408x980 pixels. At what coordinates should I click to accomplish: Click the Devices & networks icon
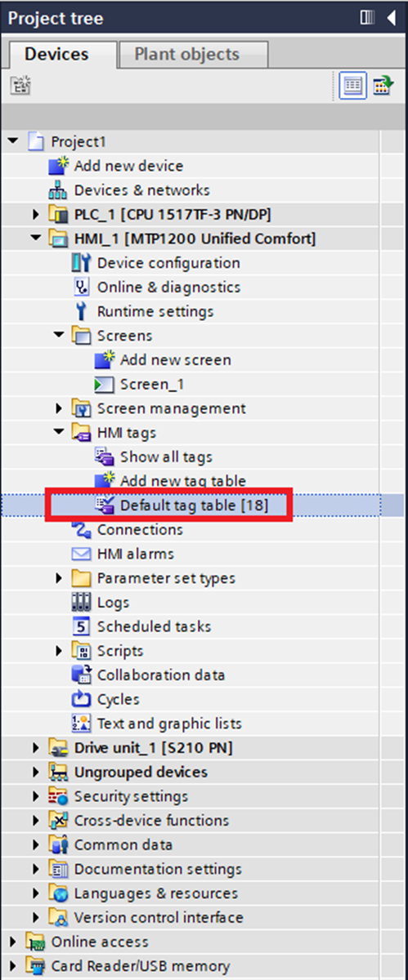pos(59,190)
